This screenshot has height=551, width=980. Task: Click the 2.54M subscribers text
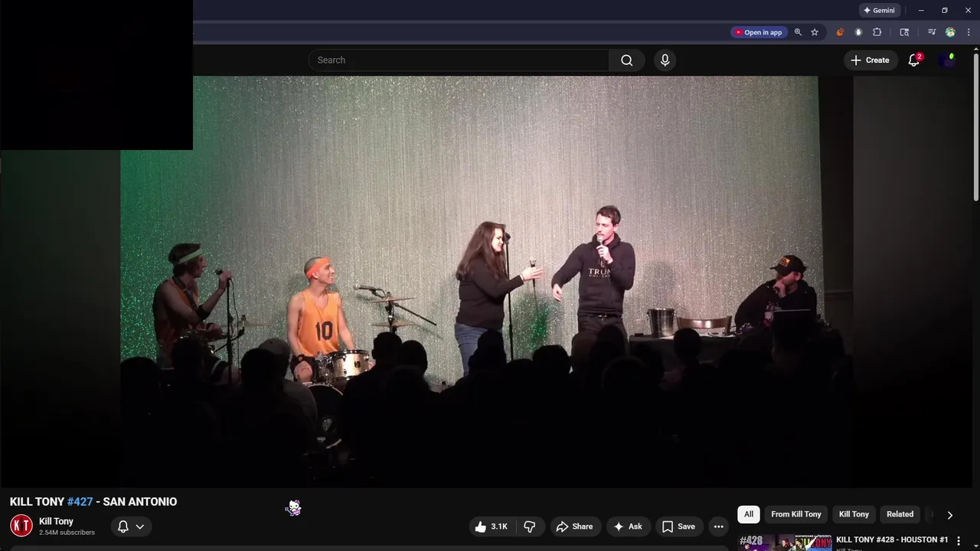point(67,533)
